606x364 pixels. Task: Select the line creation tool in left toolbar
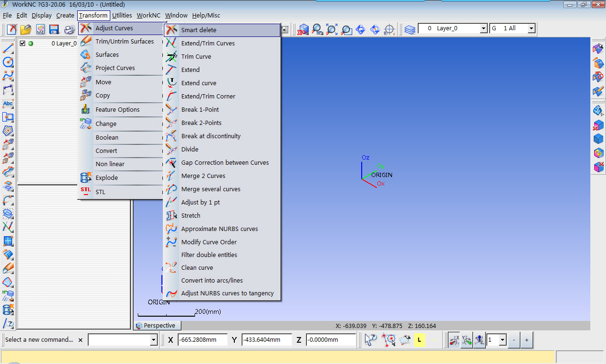pyautogui.click(x=8, y=48)
